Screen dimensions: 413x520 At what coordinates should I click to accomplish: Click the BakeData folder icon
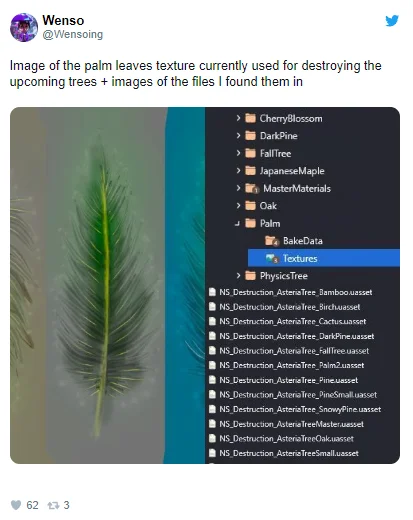pyautogui.click(x=271, y=241)
